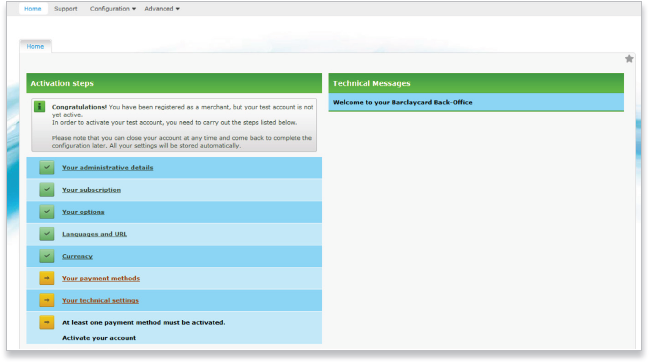This screenshot has height=364, width=650.
Task: Click the favorites star icon
Action: (629, 59)
